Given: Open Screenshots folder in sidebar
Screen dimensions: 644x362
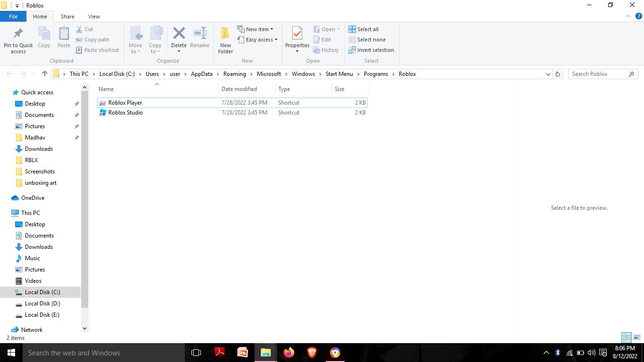Looking at the screenshot, I should point(40,172).
